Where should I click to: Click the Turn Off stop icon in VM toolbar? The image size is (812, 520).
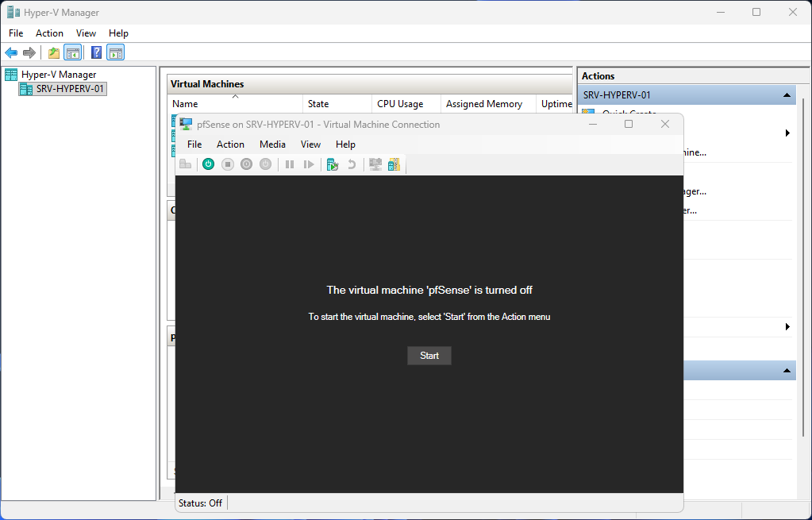(227, 164)
